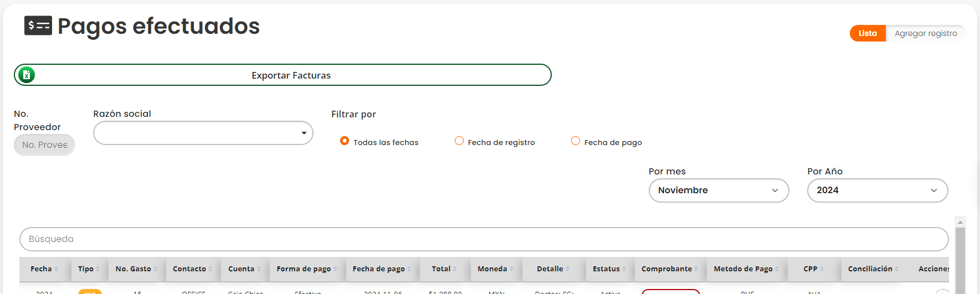Click sort arrows beside Forma de pago
The image size is (980, 294).
335,269
